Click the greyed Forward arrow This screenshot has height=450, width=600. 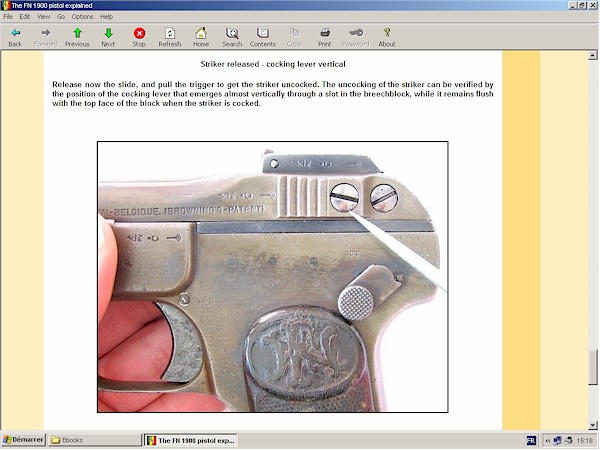46,37
